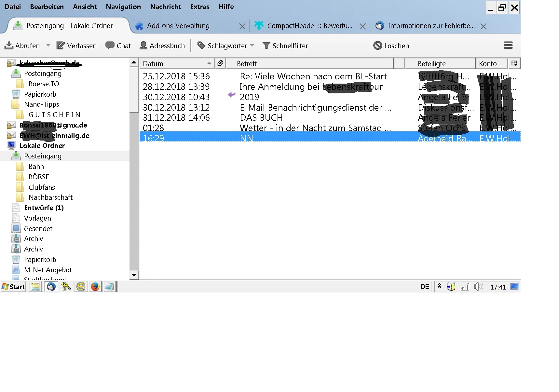Open the hamburger application menu
The image size is (559, 392).
(x=508, y=45)
